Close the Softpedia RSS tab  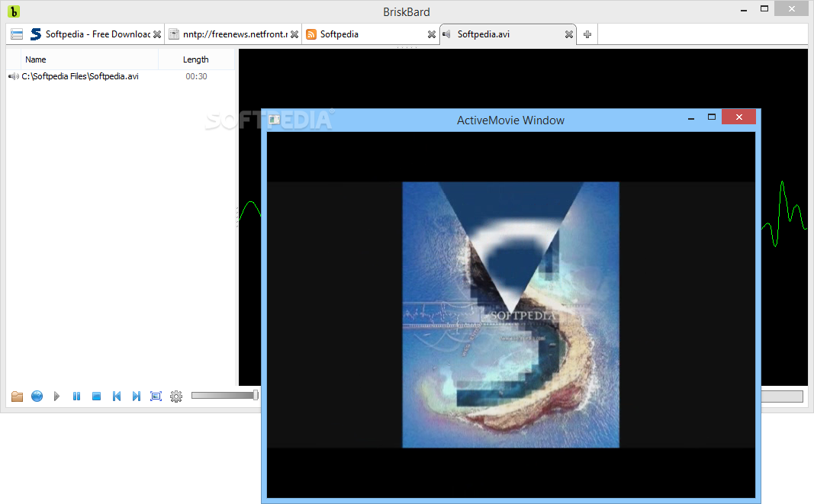[431, 34]
